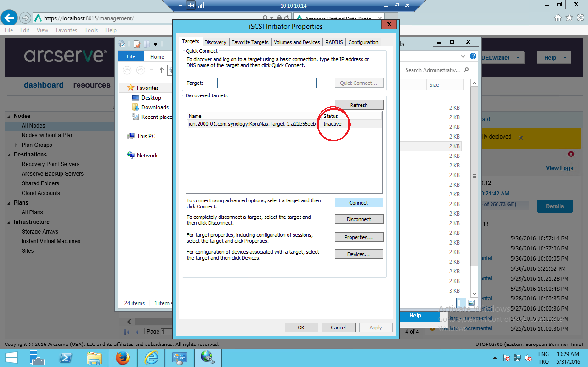Viewport: 588px width, 367px height.
Task: Open the browser home icon
Action: 558,18
